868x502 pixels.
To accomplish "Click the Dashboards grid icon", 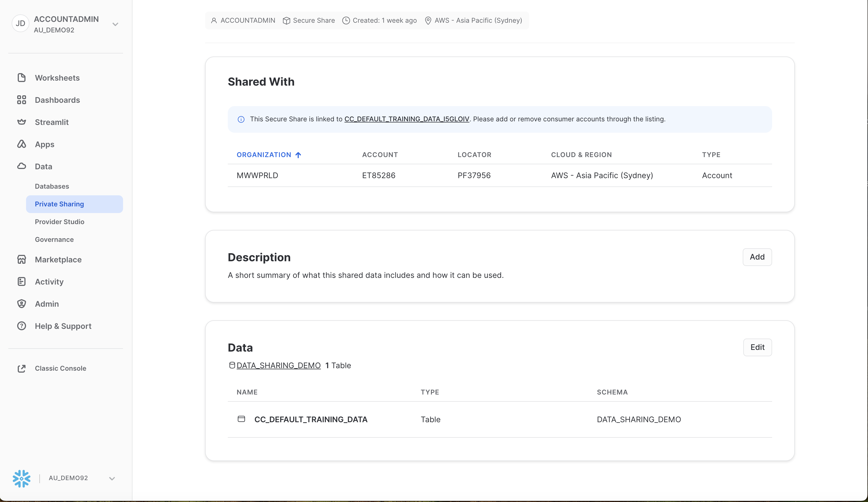I will (21, 100).
